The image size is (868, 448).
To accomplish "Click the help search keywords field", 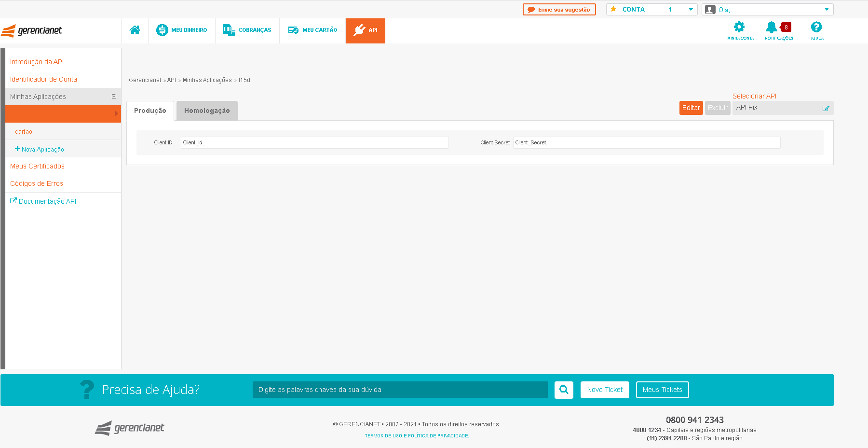I will tap(400, 390).
